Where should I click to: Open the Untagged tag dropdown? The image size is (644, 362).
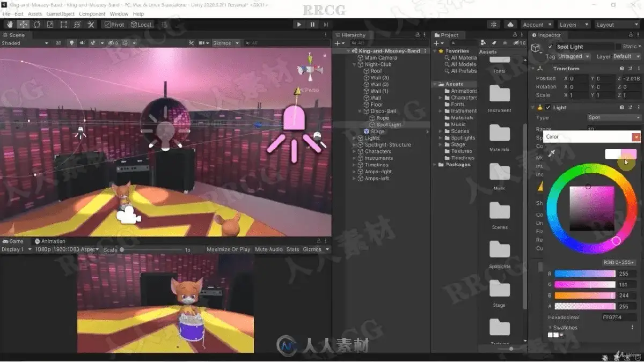click(x=574, y=56)
